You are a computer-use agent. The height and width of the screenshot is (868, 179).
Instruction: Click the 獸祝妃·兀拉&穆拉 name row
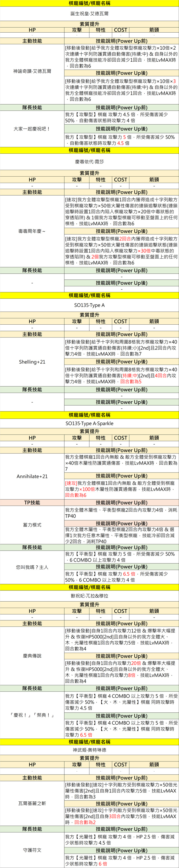[x=89, y=596]
